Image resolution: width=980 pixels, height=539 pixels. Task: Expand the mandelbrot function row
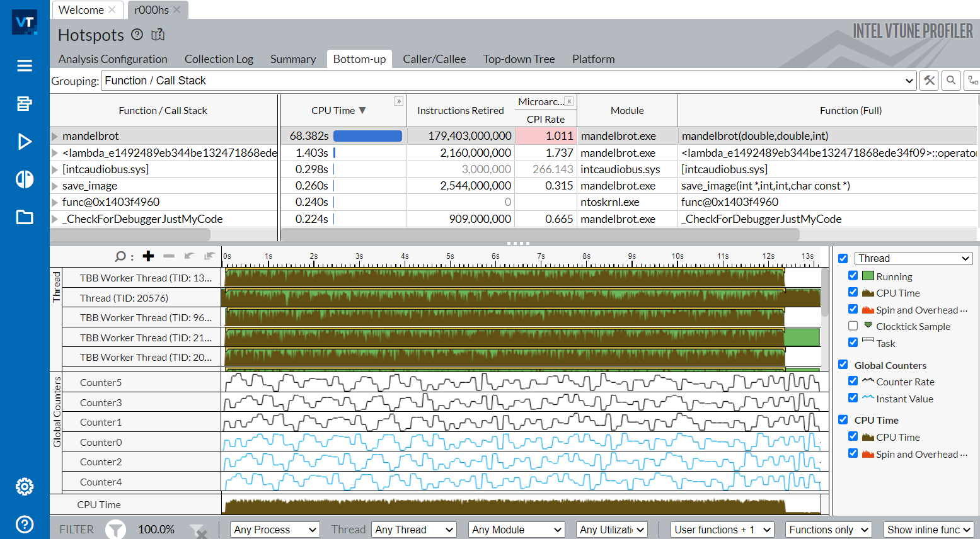click(55, 136)
